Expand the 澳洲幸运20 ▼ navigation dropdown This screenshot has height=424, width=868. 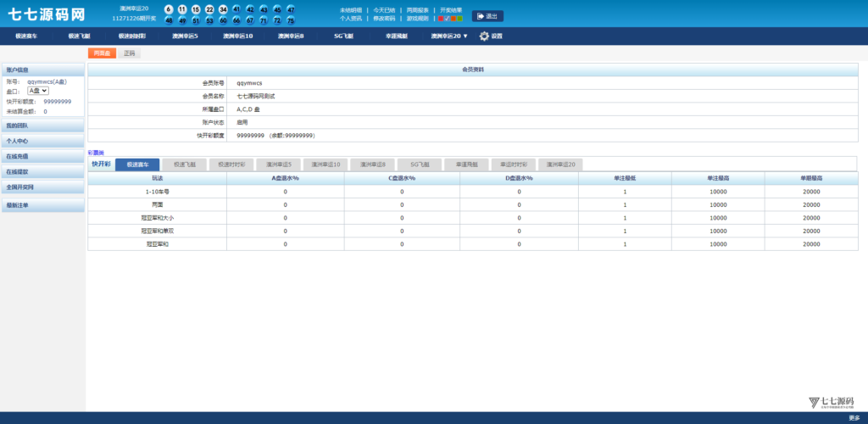click(x=449, y=36)
